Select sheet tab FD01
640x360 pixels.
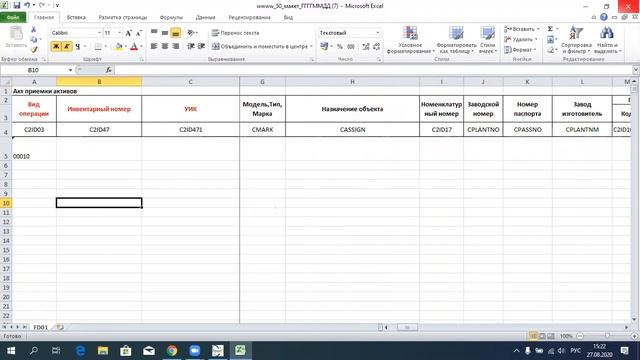pos(40,327)
